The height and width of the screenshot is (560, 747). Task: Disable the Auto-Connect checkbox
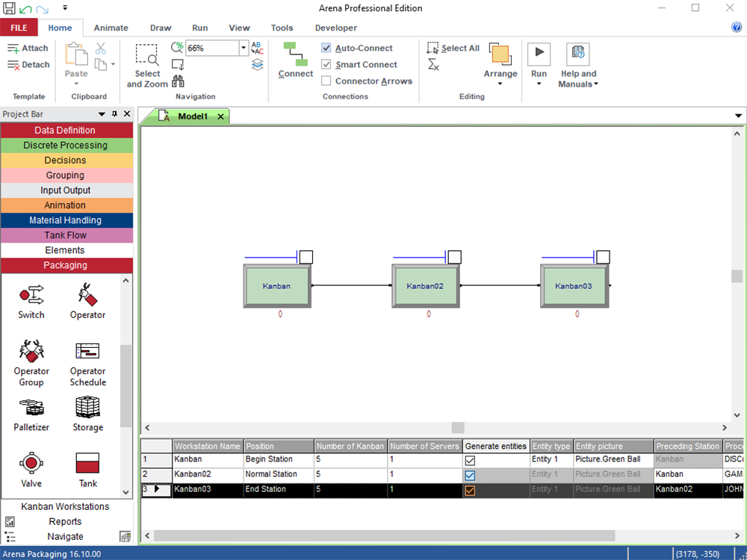click(x=326, y=48)
